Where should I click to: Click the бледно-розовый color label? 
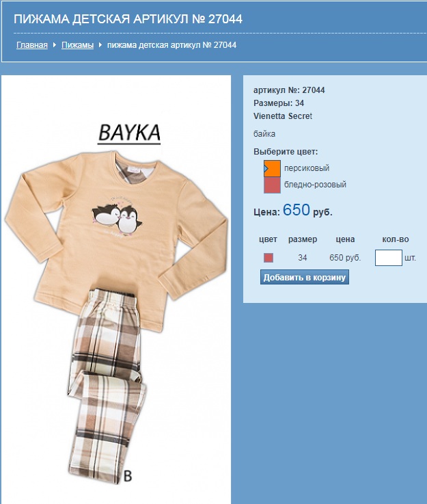pos(315,185)
